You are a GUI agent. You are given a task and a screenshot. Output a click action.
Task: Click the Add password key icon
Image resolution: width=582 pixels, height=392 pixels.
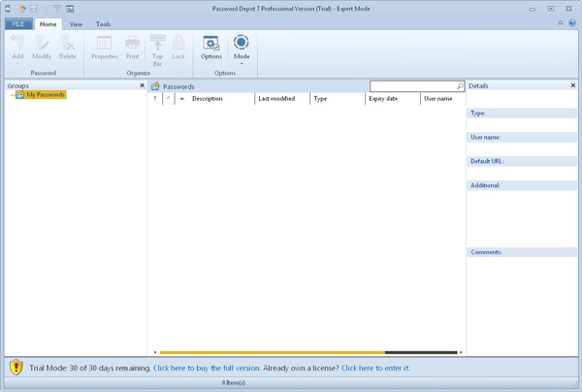tap(17, 43)
